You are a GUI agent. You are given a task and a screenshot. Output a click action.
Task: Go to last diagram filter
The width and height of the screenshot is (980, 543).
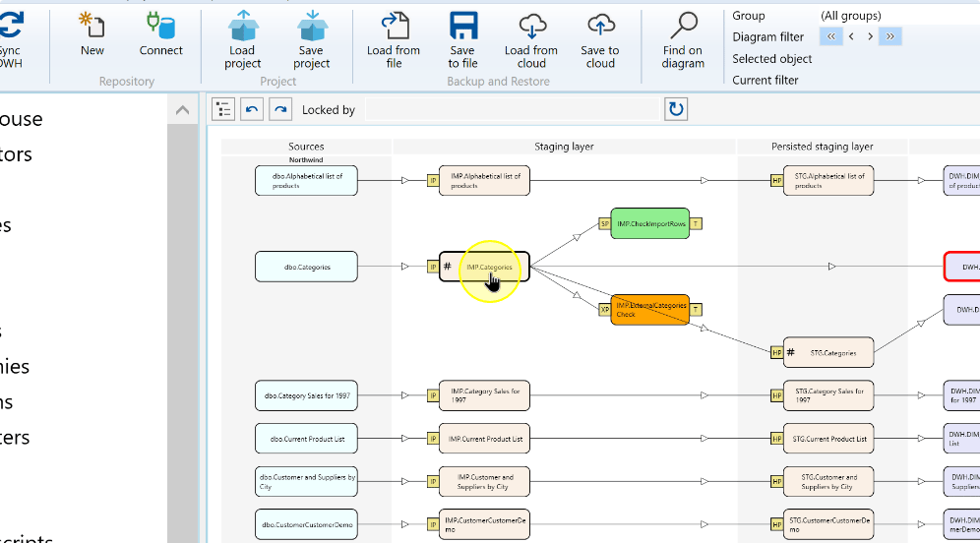tap(890, 36)
